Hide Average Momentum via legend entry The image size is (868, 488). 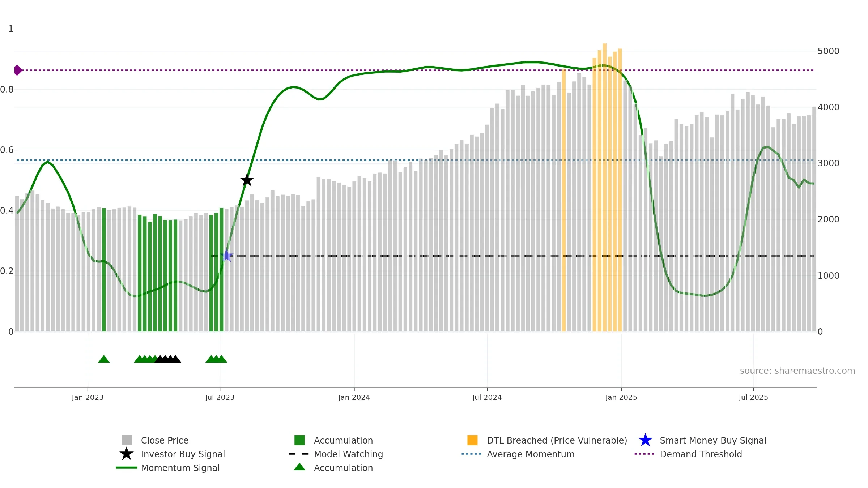tap(530, 454)
